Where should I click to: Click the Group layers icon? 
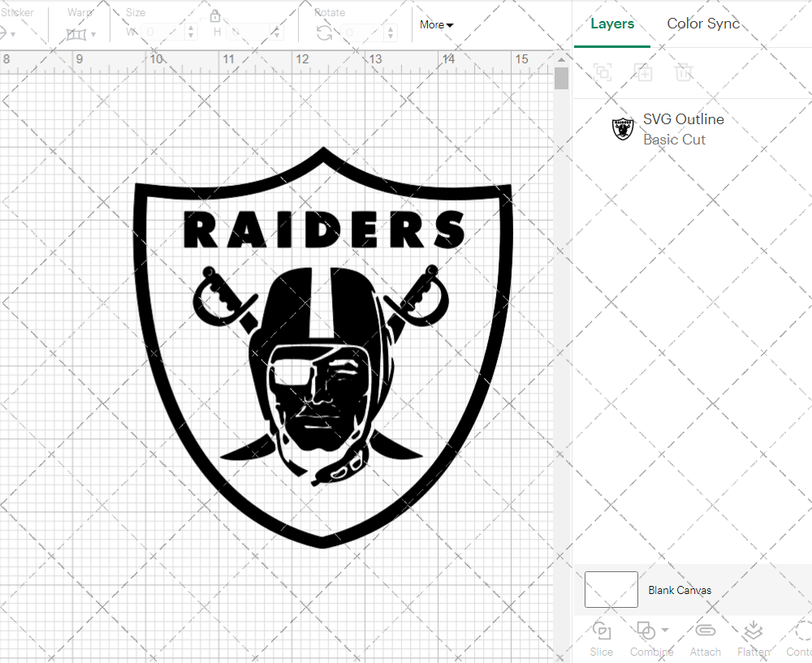tap(603, 72)
